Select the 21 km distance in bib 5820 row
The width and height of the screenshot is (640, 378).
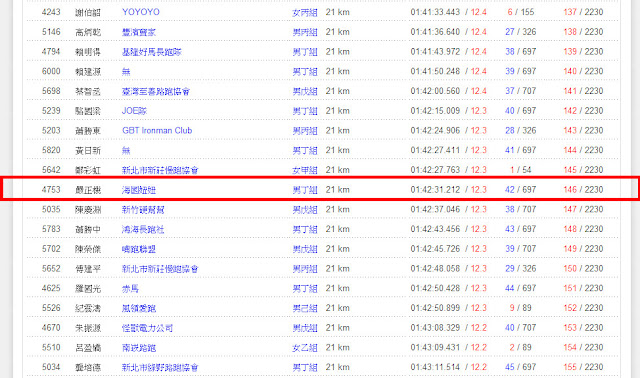tap(338, 150)
